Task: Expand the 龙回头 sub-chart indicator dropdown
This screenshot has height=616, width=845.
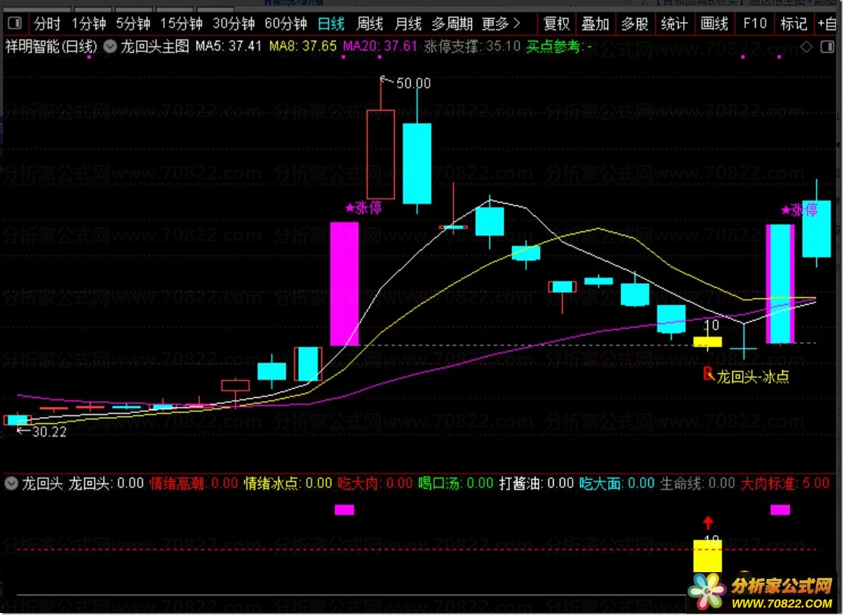Action: point(11,484)
